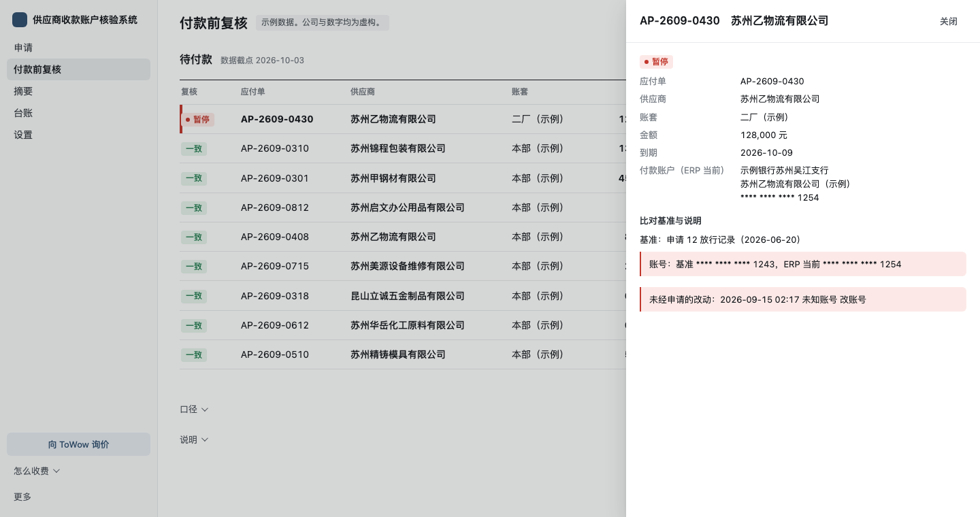
Task: Select supplier 苏州华岳化工原料有限公司
Action: (408, 325)
